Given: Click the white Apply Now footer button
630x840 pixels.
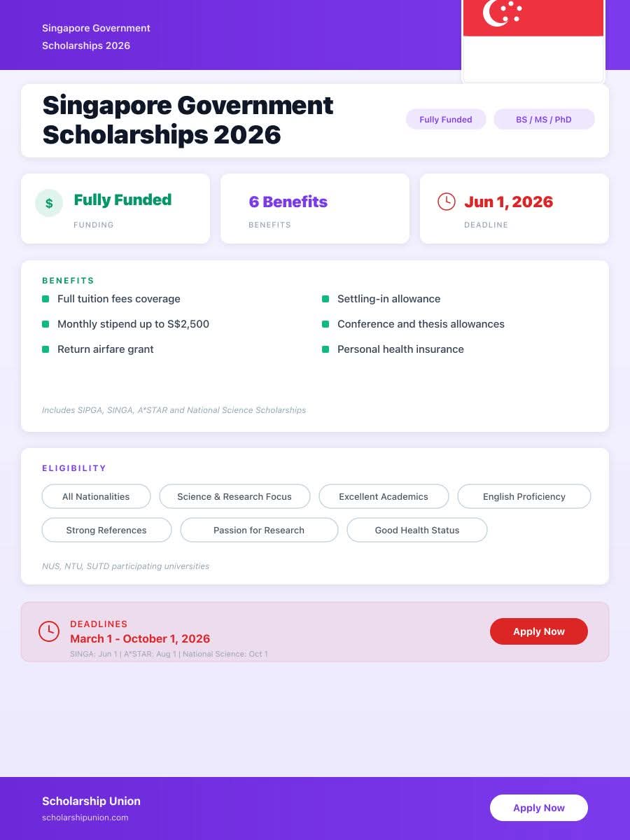Looking at the screenshot, I should 539,807.
